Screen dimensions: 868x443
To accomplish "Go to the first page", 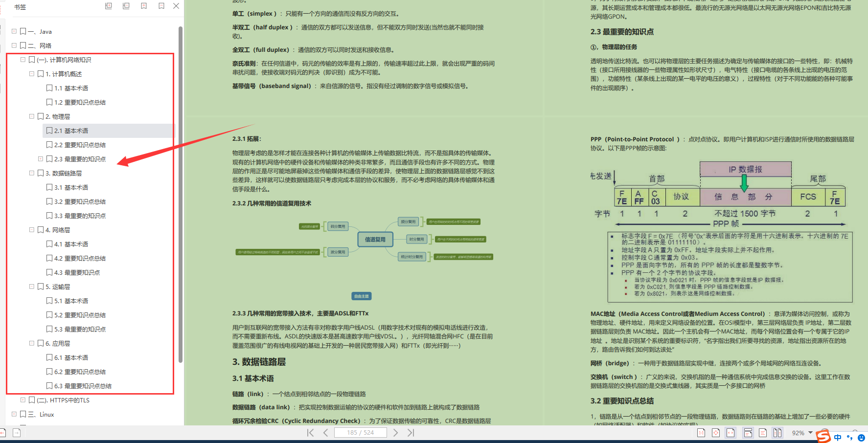I will click(x=310, y=433).
